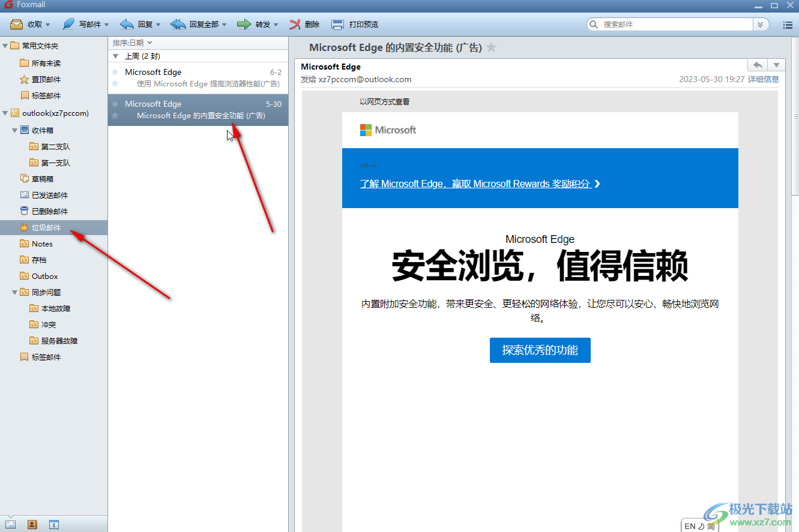Collapse the 同步问题 expander triangle
This screenshot has width=799, height=532.
14,292
